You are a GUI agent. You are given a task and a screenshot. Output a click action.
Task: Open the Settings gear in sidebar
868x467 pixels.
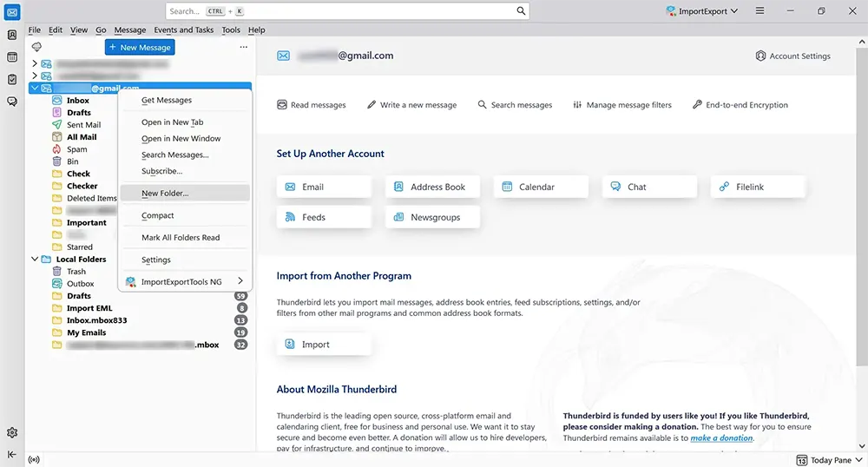point(12,432)
